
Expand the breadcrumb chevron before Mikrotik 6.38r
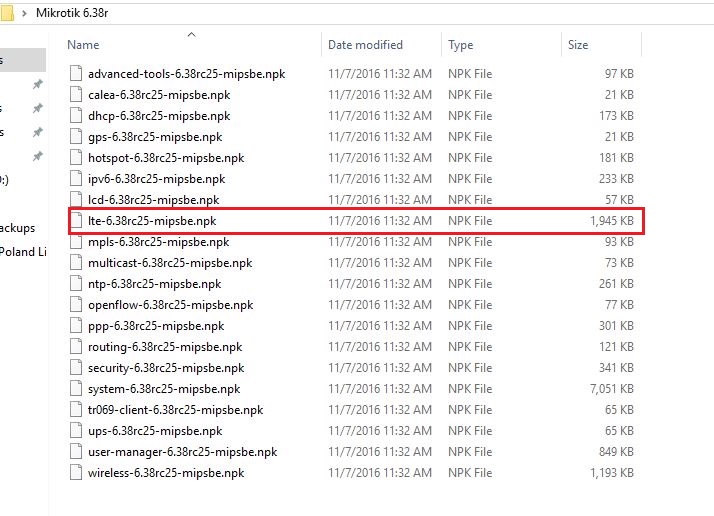(24, 13)
